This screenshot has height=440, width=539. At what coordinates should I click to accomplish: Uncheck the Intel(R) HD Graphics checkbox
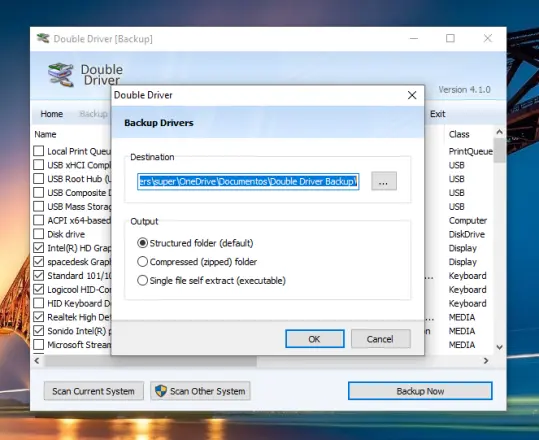pyautogui.click(x=38, y=248)
